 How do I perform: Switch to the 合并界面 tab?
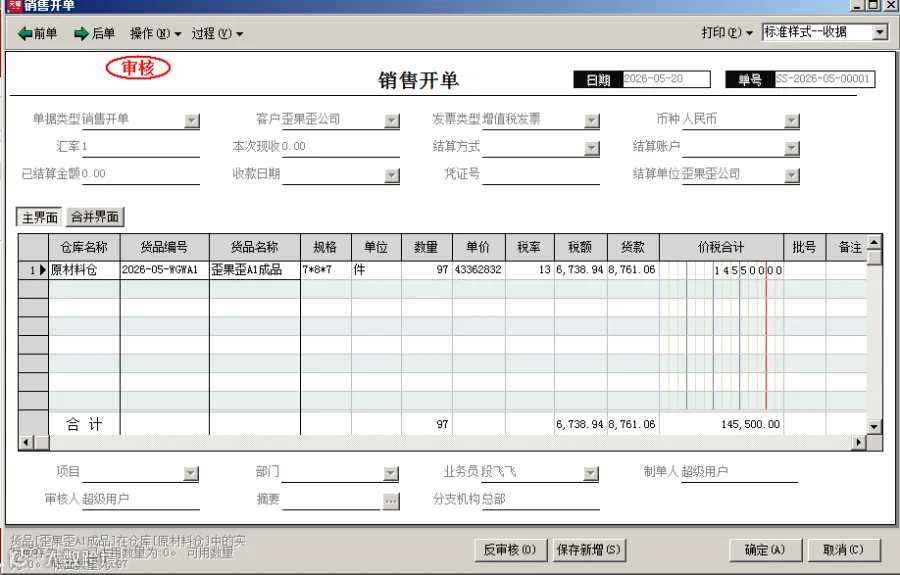pos(95,217)
